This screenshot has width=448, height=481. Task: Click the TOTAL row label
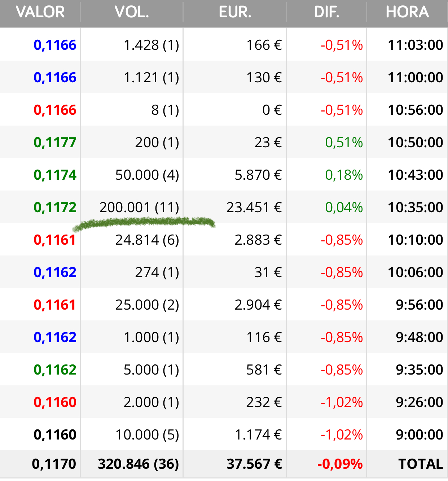tap(421, 464)
